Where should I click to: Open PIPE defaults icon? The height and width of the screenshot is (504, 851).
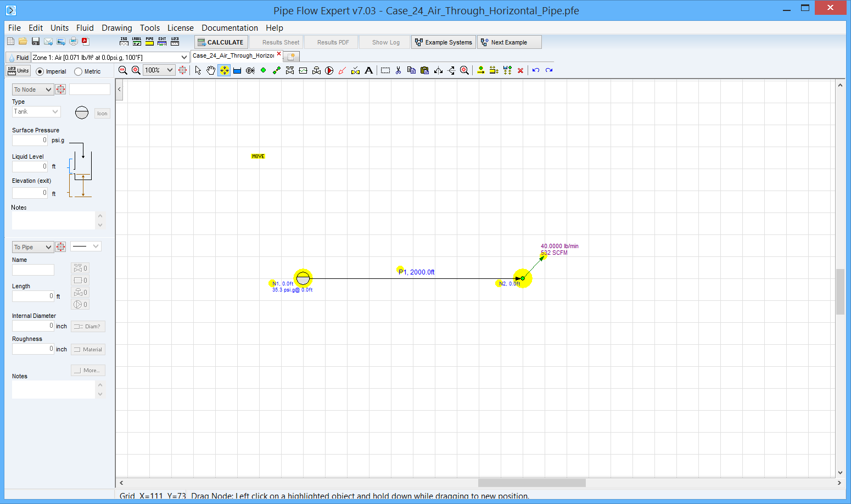coord(149,42)
